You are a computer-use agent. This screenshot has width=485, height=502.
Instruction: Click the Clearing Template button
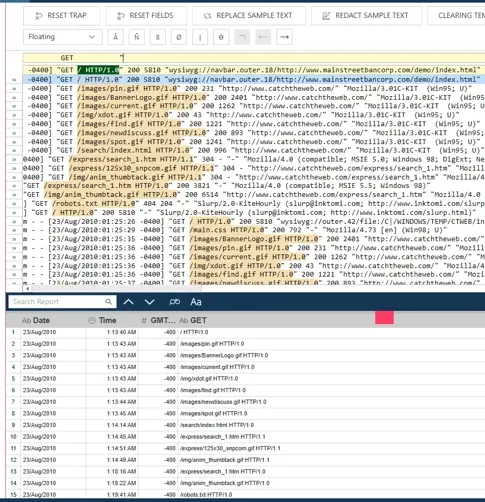tap(456, 16)
